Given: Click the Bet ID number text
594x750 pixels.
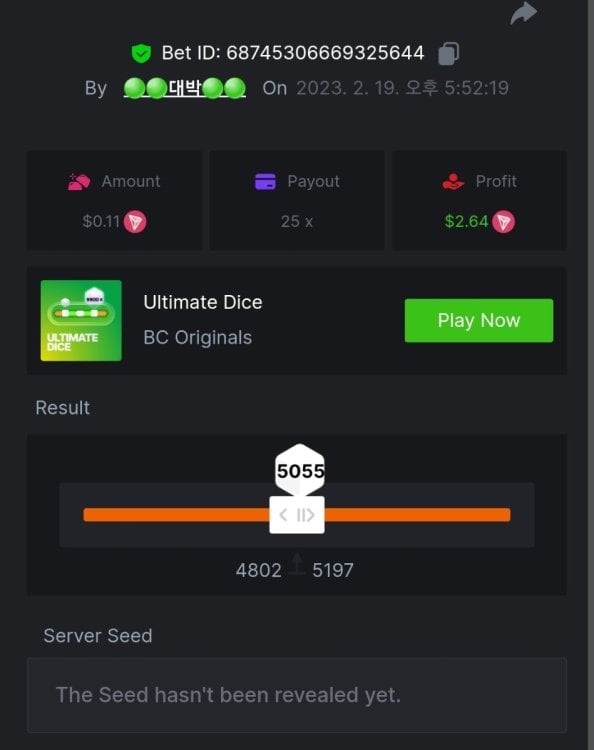Looking at the screenshot, I should coord(325,53).
